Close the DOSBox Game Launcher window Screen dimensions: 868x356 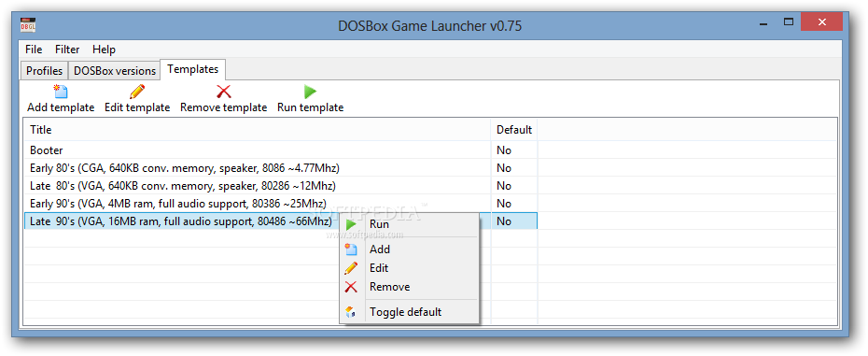point(822,22)
